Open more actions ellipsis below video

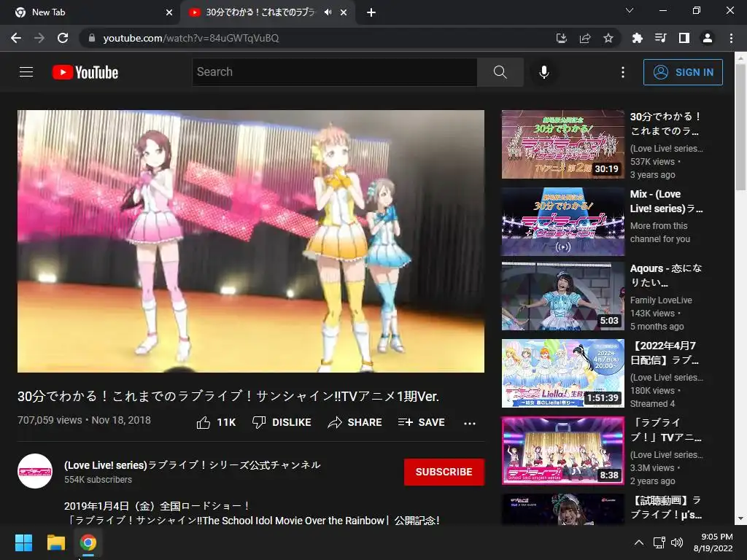pos(470,424)
